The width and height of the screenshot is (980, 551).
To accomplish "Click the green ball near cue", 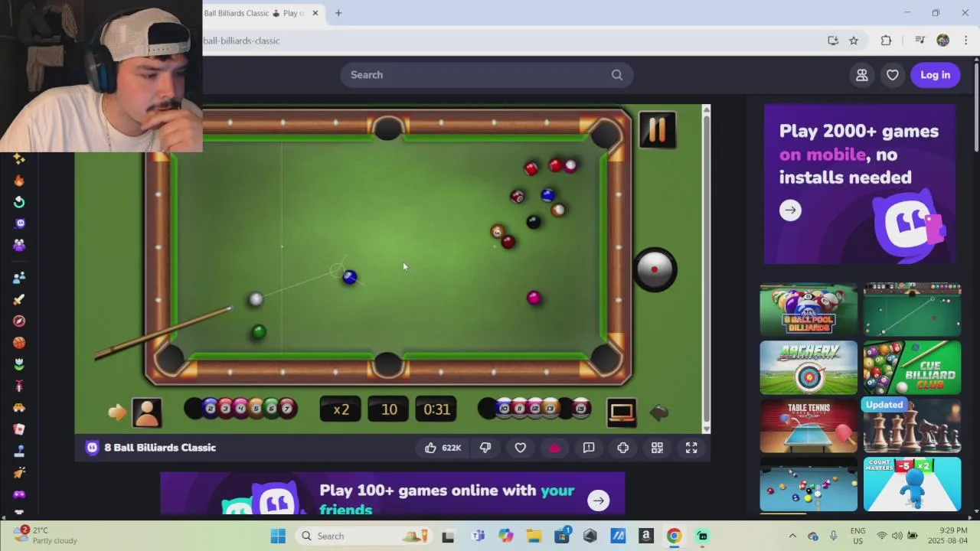I will pos(259,332).
